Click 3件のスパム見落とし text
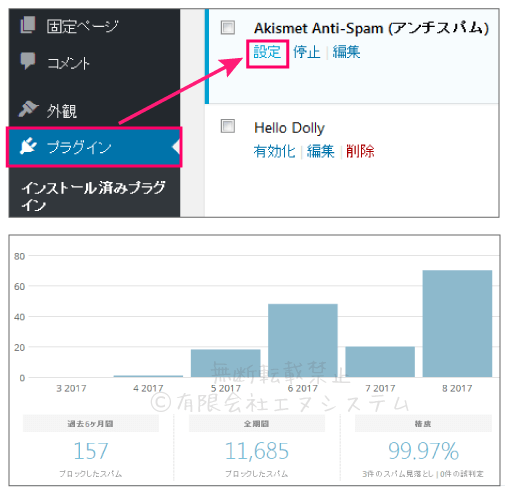The height and width of the screenshot is (491, 510). coord(398,474)
